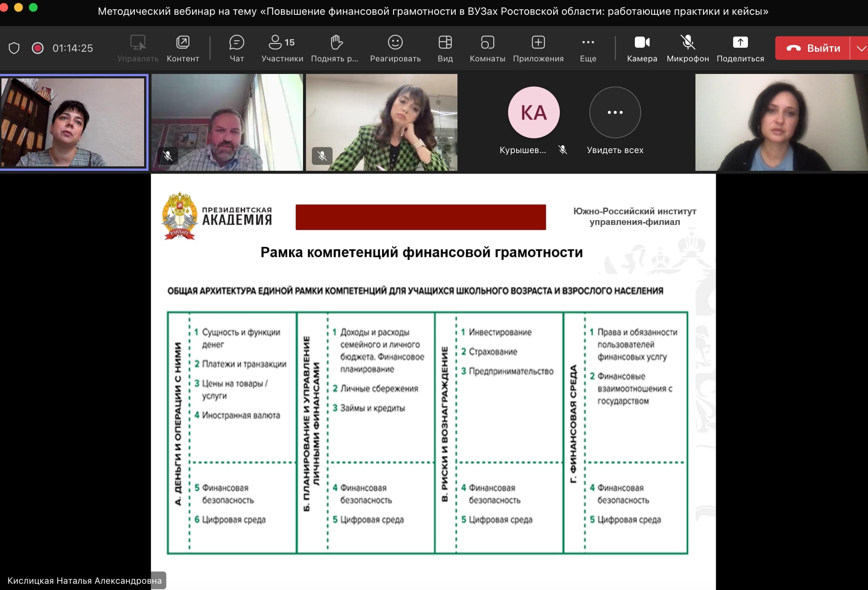This screenshot has height=590, width=868.
Task: Expand the arrow next to Выйти
Action: click(861, 48)
